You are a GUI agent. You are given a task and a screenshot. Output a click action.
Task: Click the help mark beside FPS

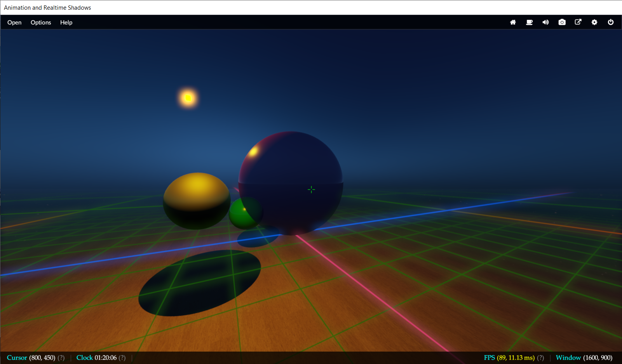pyautogui.click(x=540, y=358)
